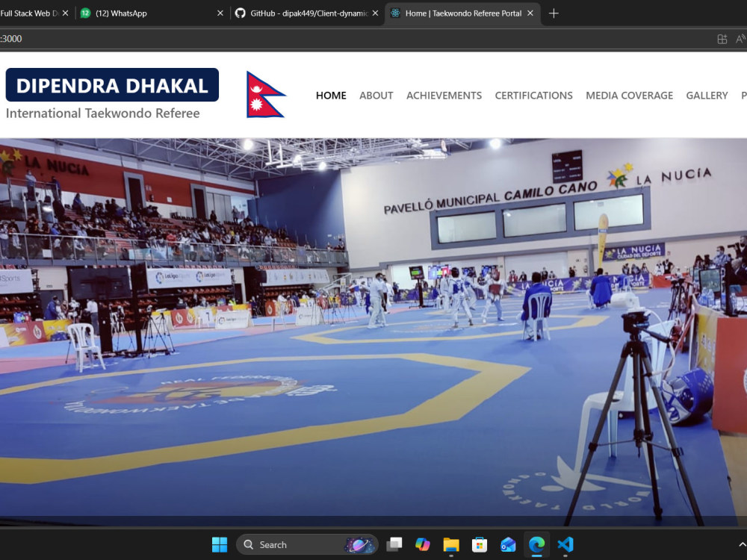
Task: Open Visual Studio Code from taskbar
Action: point(565,544)
